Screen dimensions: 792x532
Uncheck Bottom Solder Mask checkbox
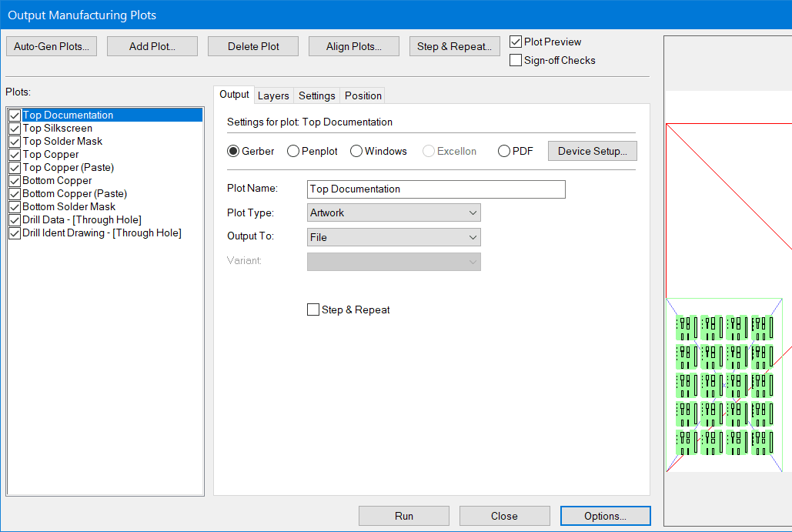[x=15, y=207]
